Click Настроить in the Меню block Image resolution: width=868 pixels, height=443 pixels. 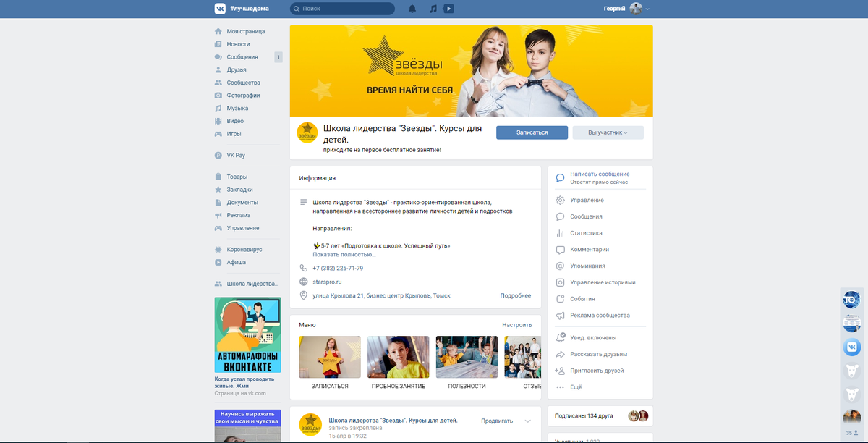coord(517,325)
